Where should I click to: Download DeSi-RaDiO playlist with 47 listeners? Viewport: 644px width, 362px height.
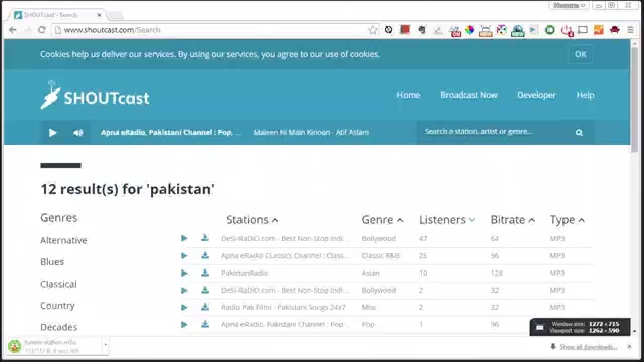(x=205, y=238)
